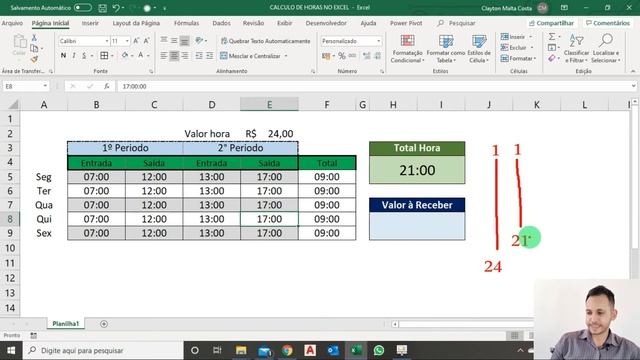Click the Orientation text angle icon
The image size is (640, 360).
(199, 40)
